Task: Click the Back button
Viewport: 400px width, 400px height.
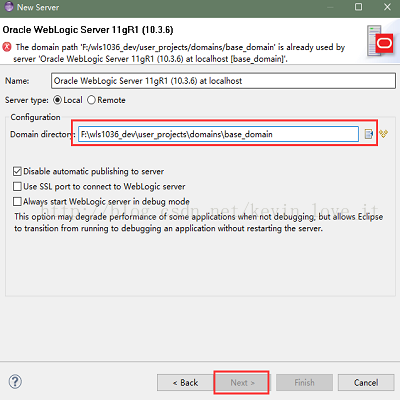Action: click(185, 382)
